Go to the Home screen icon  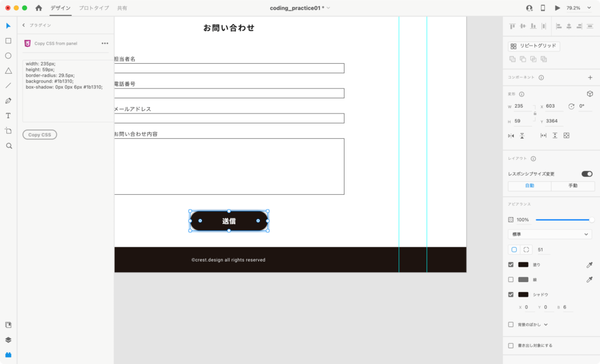tap(39, 8)
